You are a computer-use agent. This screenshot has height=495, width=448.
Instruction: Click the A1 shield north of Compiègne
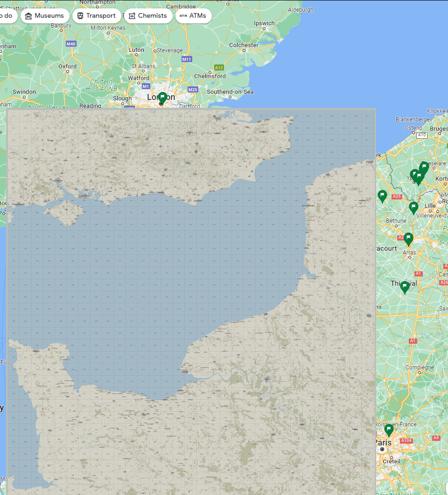coord(413,341)
